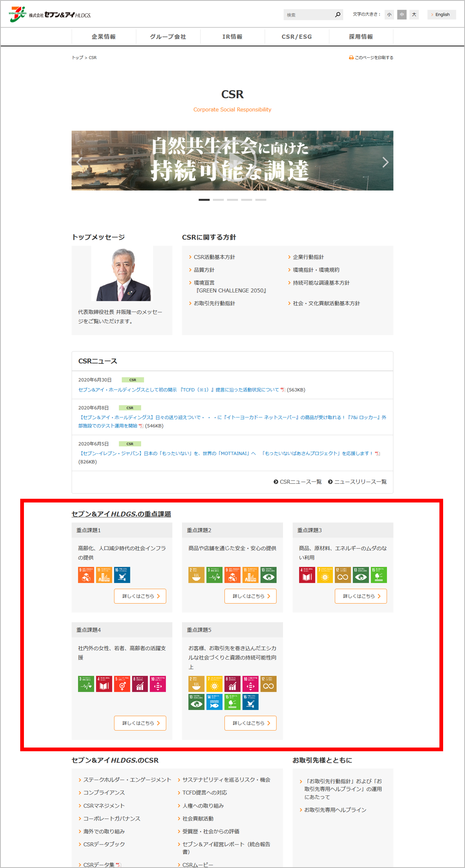Click SDG 3 health icon in 重点課題2 card
Viewport: 465px width, 868px height.
click(215, 575)
